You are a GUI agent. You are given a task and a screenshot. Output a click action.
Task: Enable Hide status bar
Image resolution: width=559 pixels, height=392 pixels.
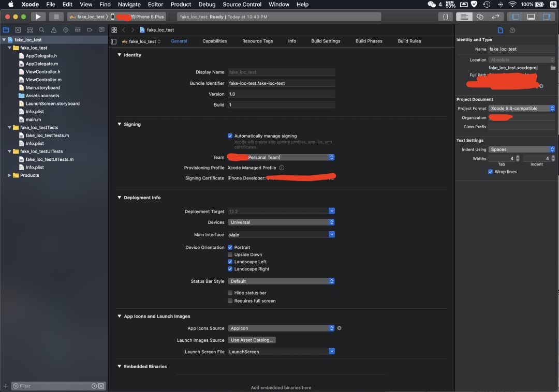coord(230,293)
